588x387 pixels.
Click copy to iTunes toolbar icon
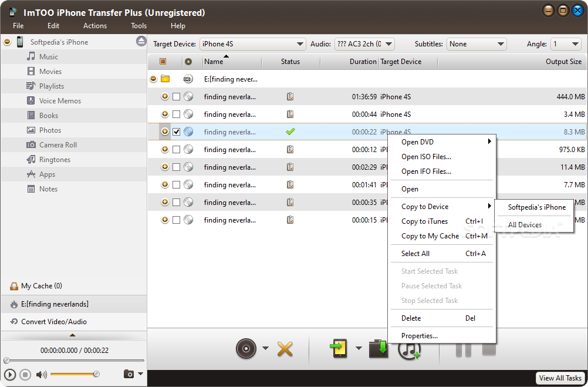pyautogui.click(x=409, y=351)
